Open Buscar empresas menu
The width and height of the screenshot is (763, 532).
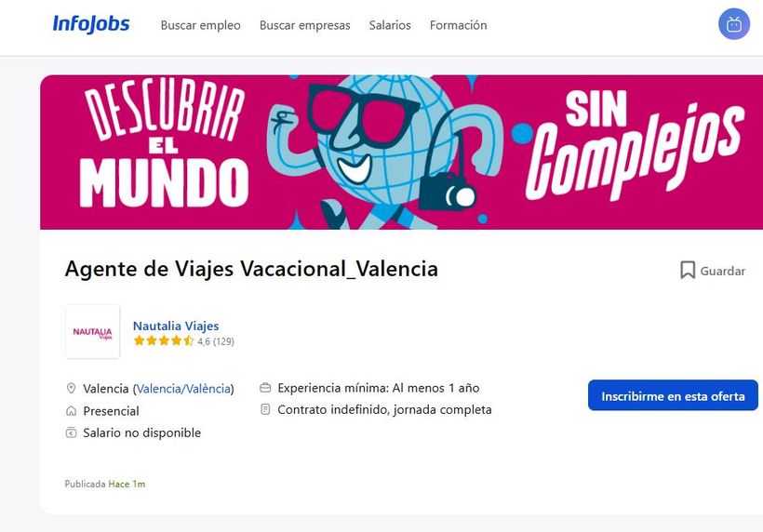click(304, 25)
